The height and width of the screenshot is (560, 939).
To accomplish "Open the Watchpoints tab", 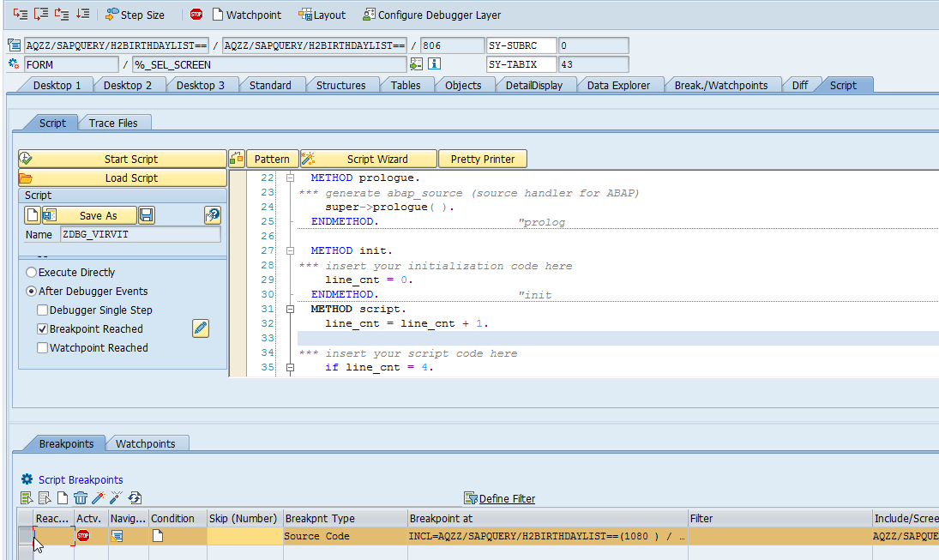I will 145,443.
